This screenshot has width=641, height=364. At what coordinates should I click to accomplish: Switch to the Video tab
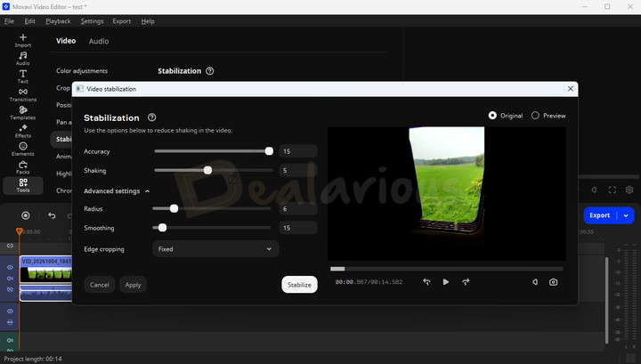point(66,41)
